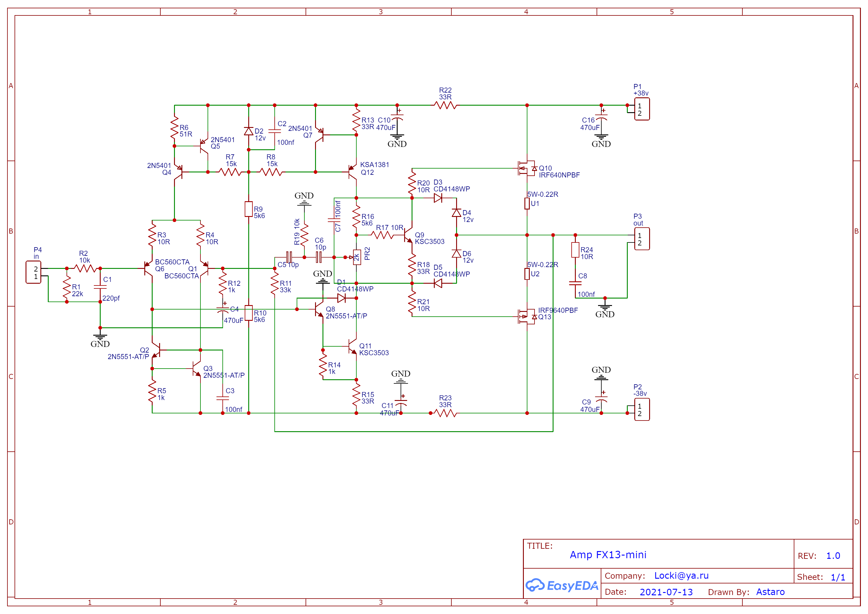Image resolution: width=868 pixels, height=614 pixels.
Task: Click the Q10 MOSFET symbol
Action: point(527,168)
